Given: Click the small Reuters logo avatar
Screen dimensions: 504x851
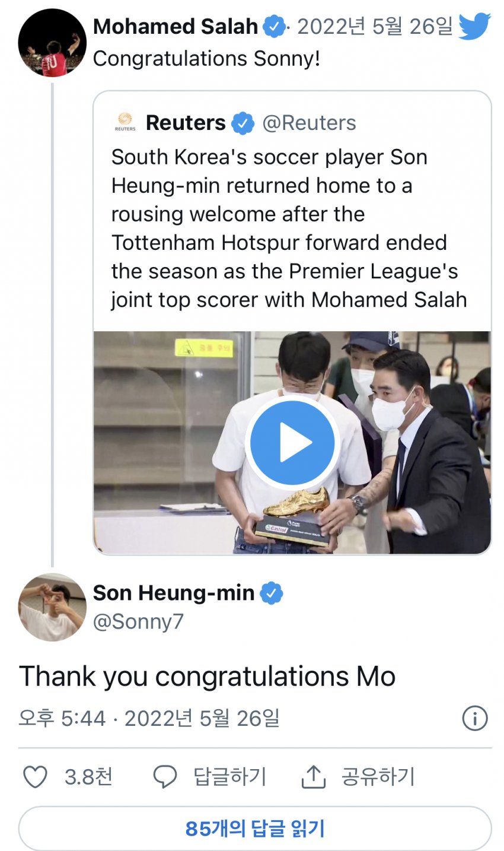Looking at the screenshot, I should coord(125,122).
